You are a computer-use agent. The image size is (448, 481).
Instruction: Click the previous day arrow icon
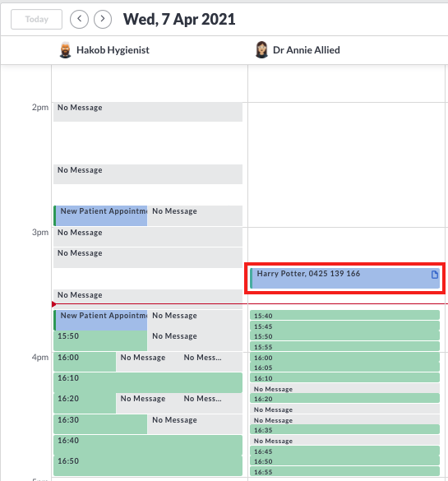click(79, 19)
